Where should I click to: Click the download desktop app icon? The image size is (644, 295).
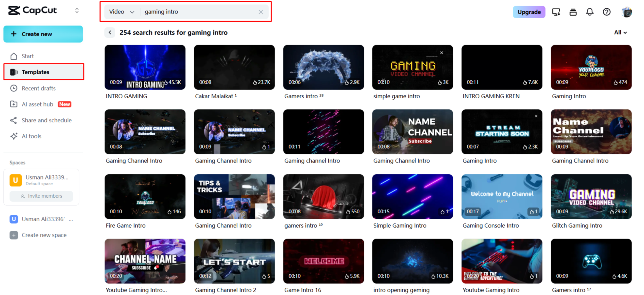556,12
